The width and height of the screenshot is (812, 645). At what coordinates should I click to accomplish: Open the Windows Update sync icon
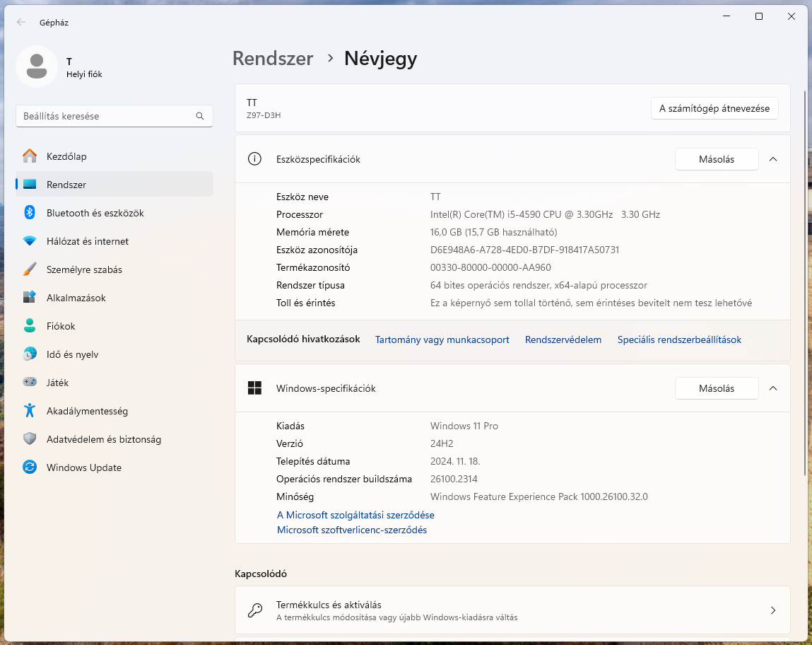tap(30, 467)
